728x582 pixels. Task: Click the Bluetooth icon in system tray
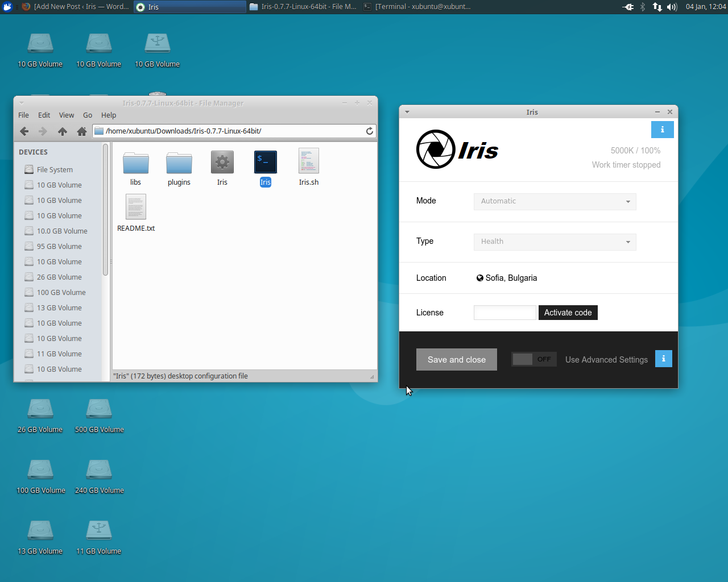(x=643, y=7)
